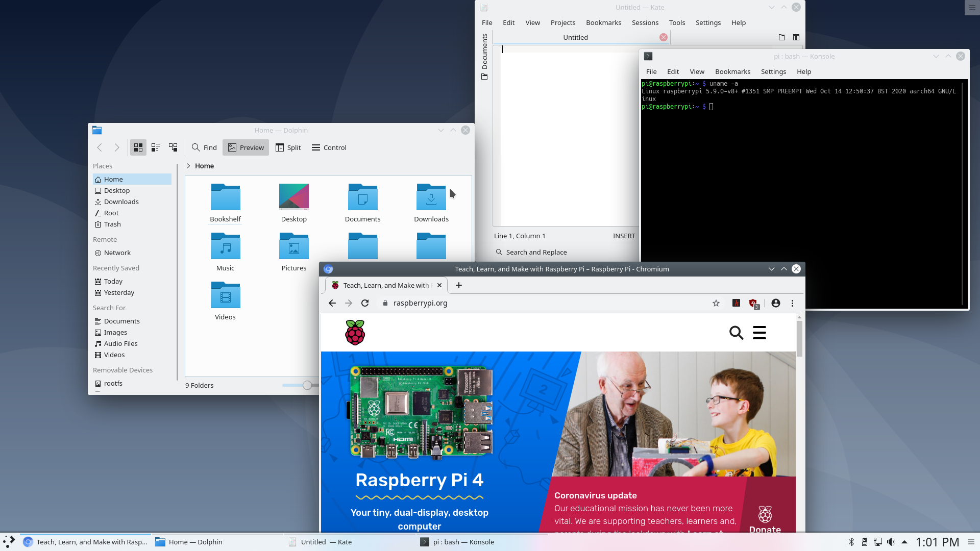
Task: Adjust Dolphin icon zoom slider
Action: [307, 385]
